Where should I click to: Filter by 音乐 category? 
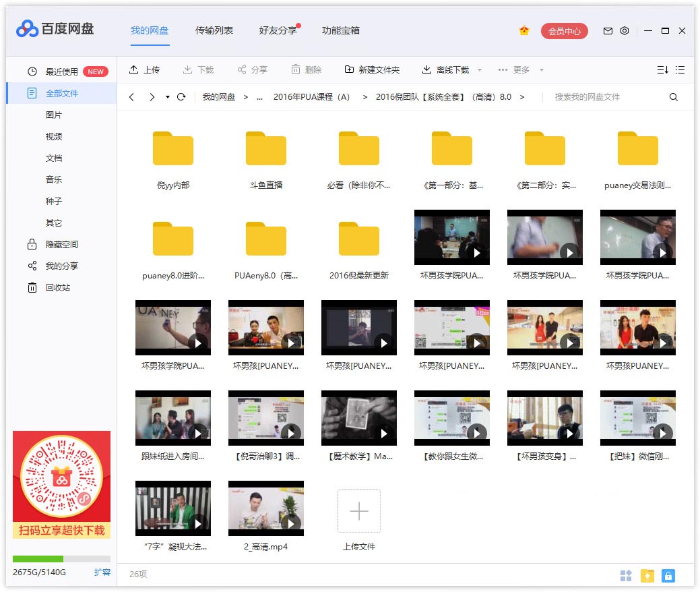(54, 179)
